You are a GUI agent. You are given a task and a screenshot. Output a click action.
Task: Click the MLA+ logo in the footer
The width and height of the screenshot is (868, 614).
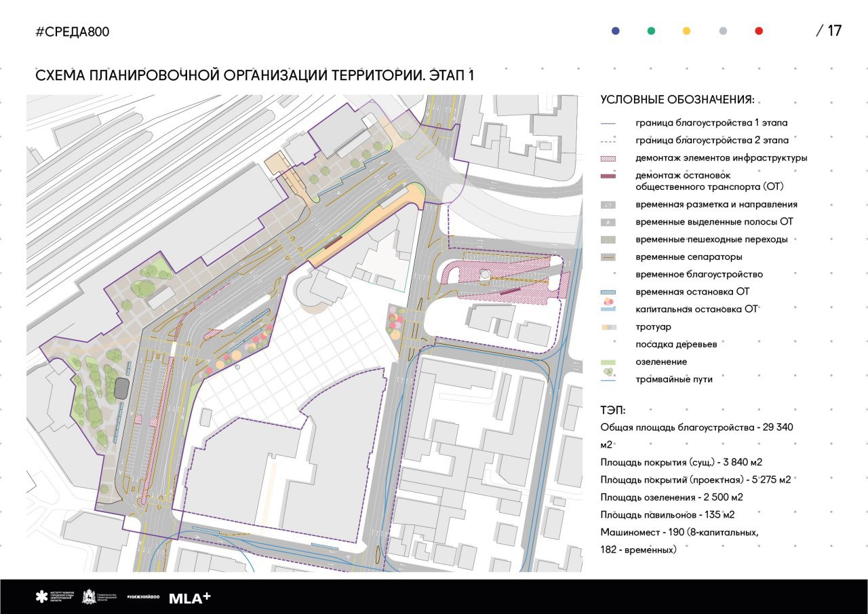(189, 598)
